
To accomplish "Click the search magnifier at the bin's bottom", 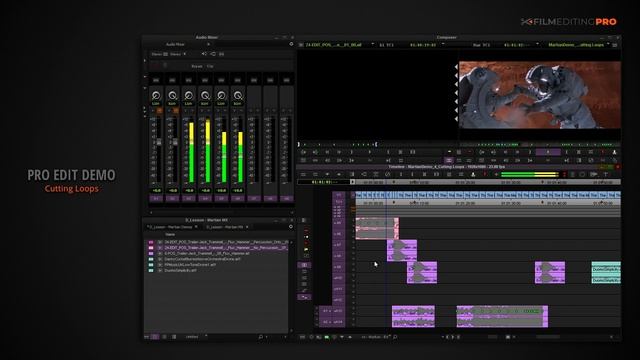I will (x=260, y=337).
